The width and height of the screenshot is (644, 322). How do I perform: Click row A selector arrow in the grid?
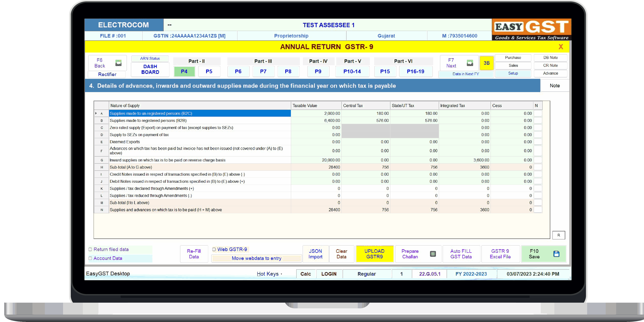(x=96, y=113)
